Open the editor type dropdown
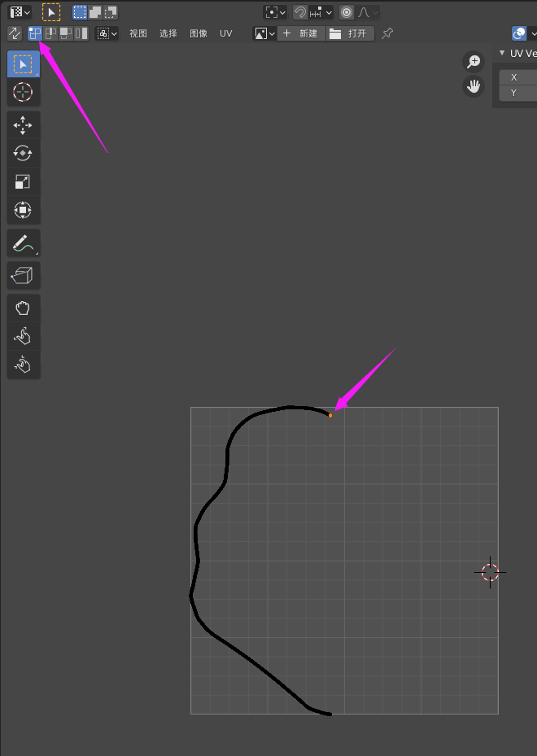 [x=20, y=12]
